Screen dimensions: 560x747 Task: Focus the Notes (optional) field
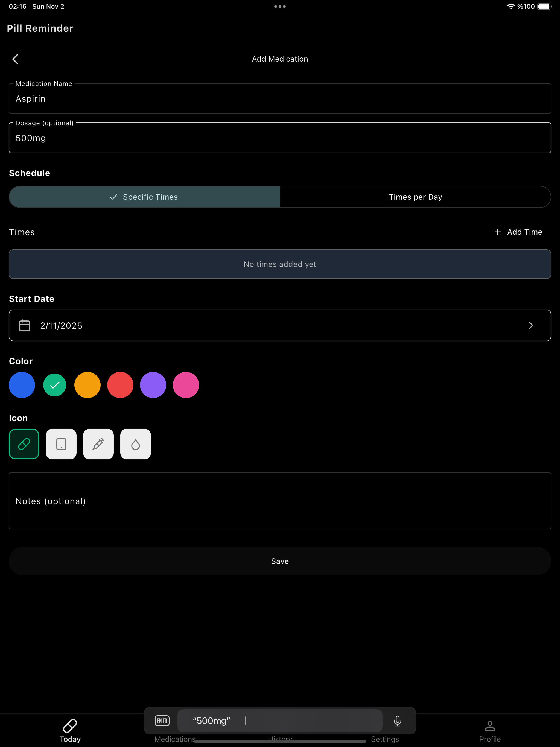point(280,501)
